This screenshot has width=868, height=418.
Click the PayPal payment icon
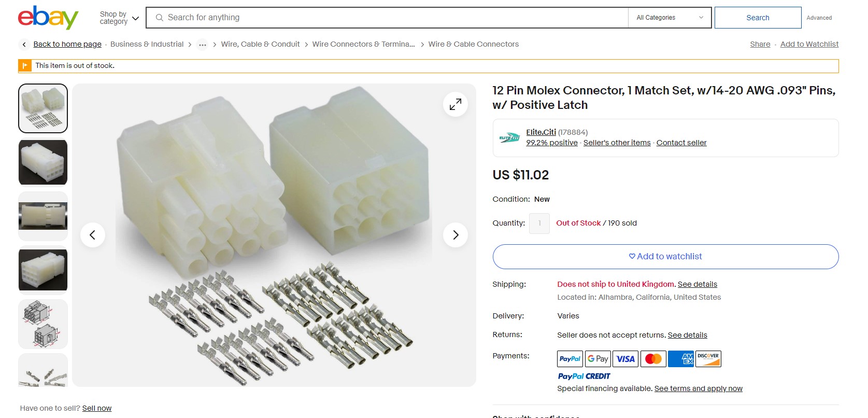tap(570, 359)
